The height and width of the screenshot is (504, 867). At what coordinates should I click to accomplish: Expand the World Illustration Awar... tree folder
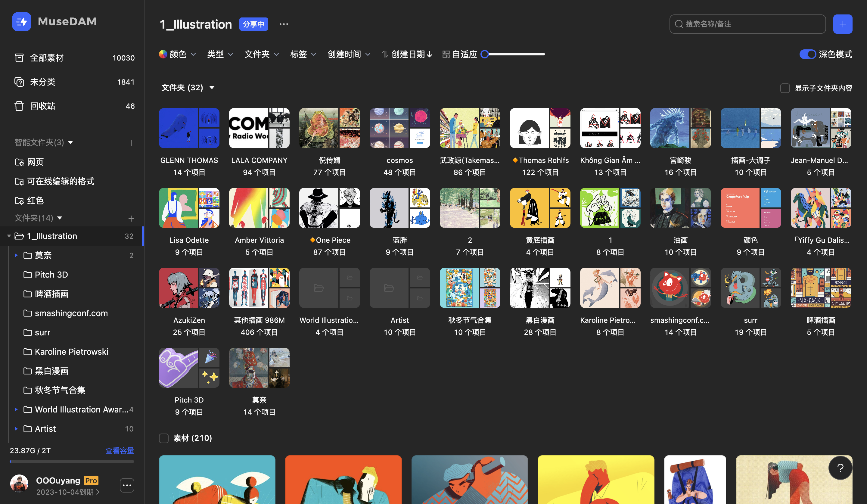(x=16, y=409)
